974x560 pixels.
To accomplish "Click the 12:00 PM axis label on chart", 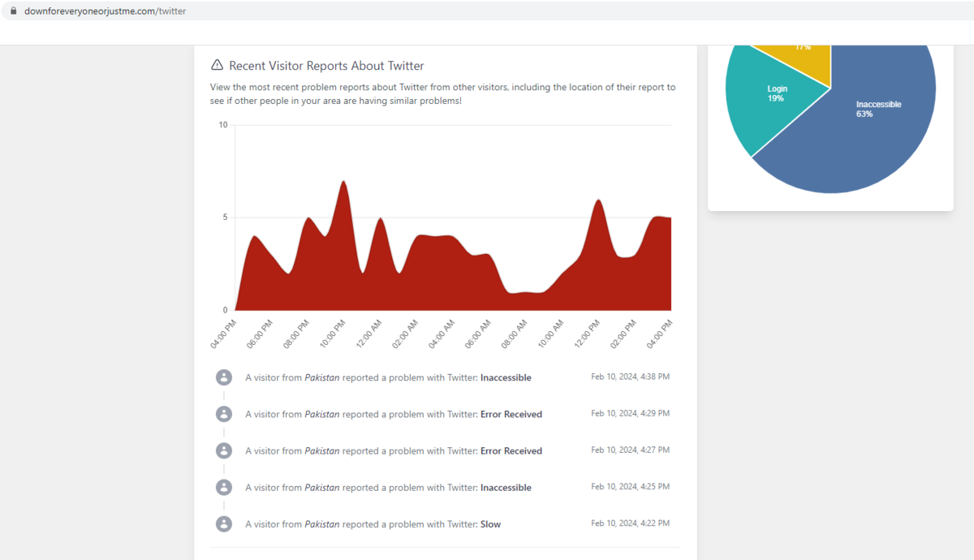I will click(587, 334).
